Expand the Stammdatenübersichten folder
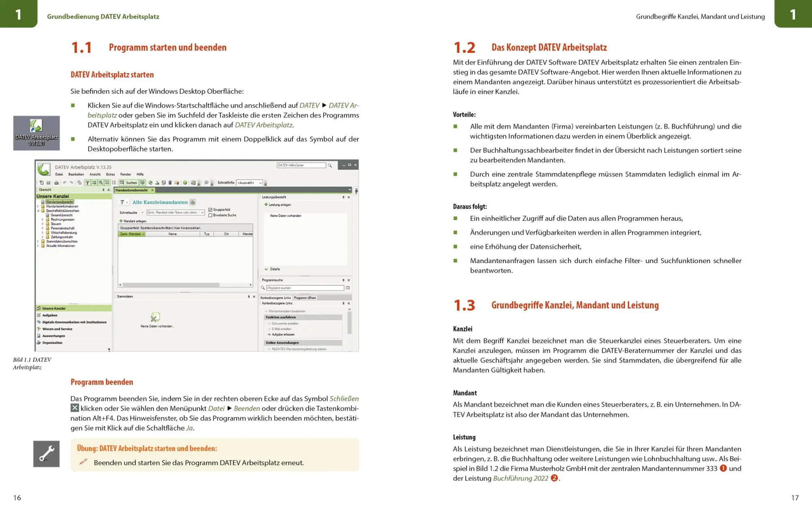The width and height of the screenshot is (812, 513). tap(38, 241)
